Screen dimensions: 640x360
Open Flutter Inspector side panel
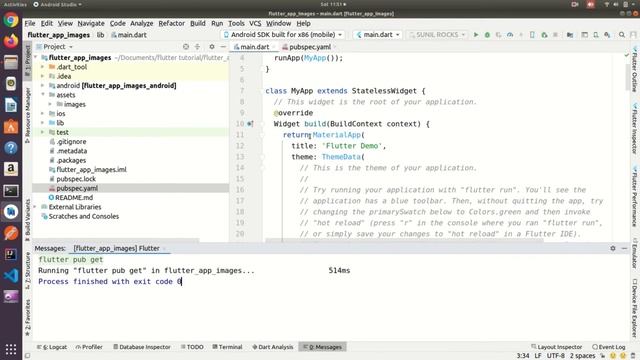click(635, 129)
